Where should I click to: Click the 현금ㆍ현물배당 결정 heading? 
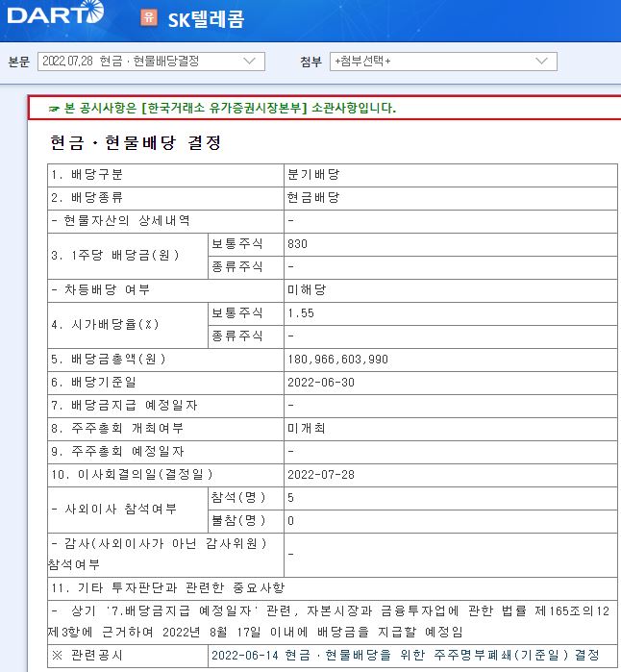point(136,142)
